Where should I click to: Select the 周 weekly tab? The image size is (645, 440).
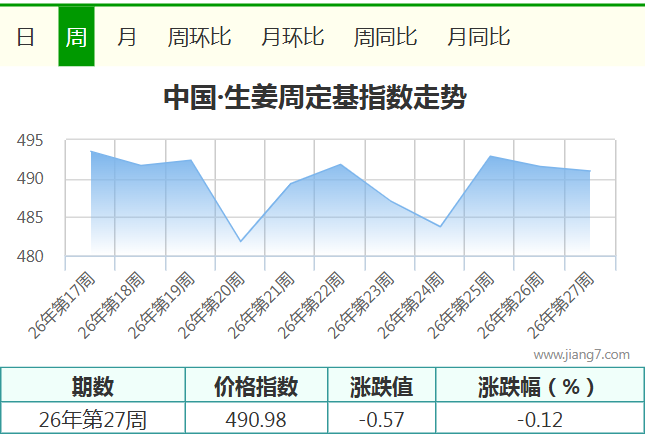point(77,37)
